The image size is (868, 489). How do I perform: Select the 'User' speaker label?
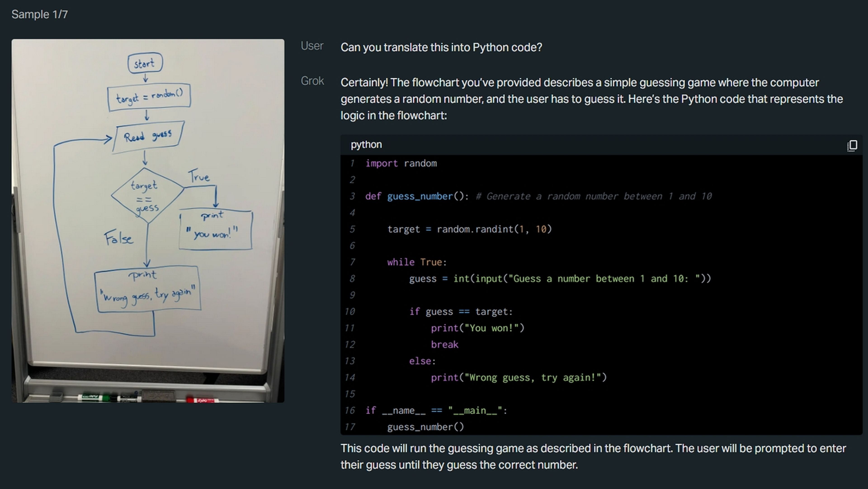pyautogui.click(x=312, y=46)
